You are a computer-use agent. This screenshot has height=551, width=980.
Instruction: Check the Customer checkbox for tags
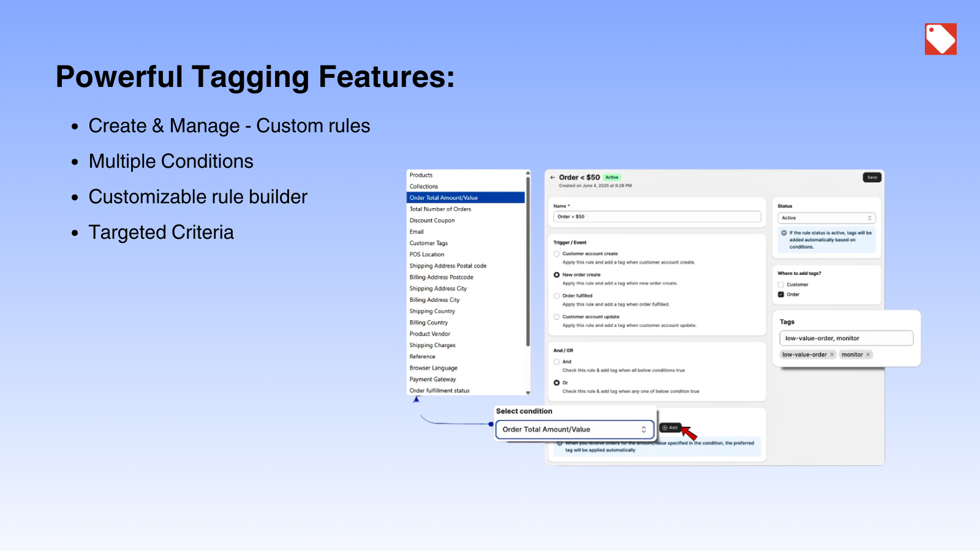[781, 285]
